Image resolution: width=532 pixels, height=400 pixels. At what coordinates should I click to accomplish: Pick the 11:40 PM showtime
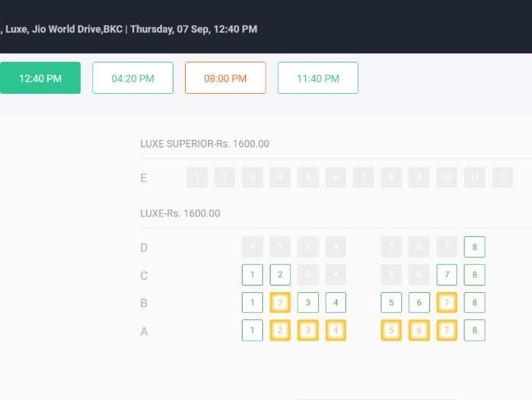click(x=318, y=77)
